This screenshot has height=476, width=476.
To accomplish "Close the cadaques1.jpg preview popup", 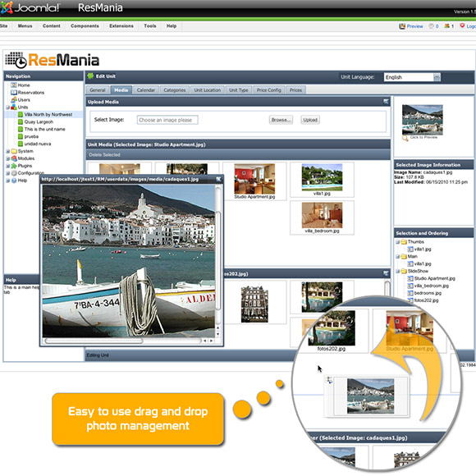I will (218, 179).
